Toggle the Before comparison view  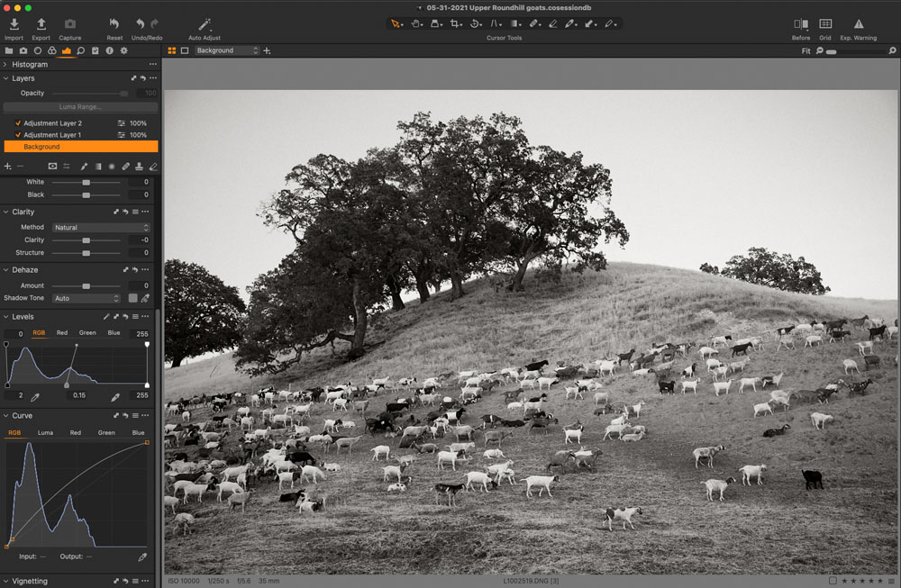(800, 24)
